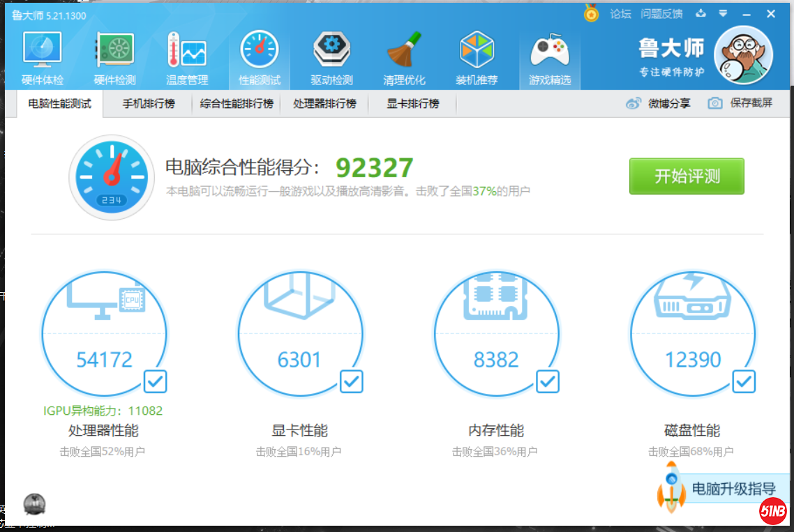Switch to 手机排行榜 tab

point(149,104)
